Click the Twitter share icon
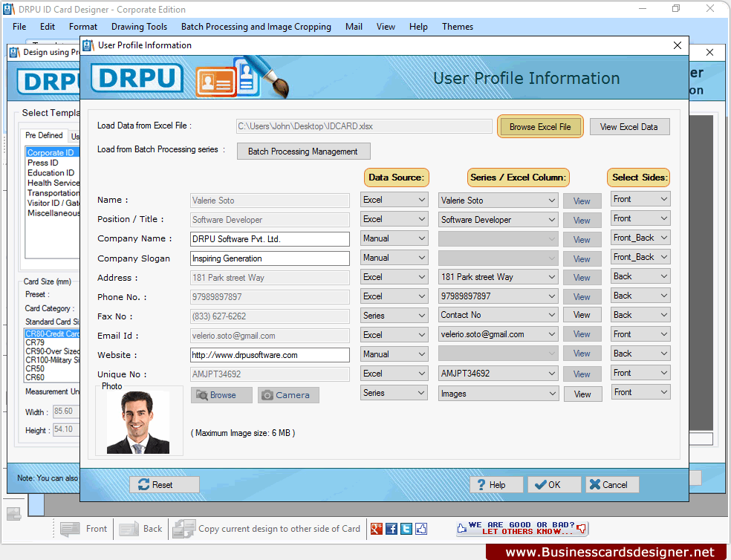 coord(406,529)
